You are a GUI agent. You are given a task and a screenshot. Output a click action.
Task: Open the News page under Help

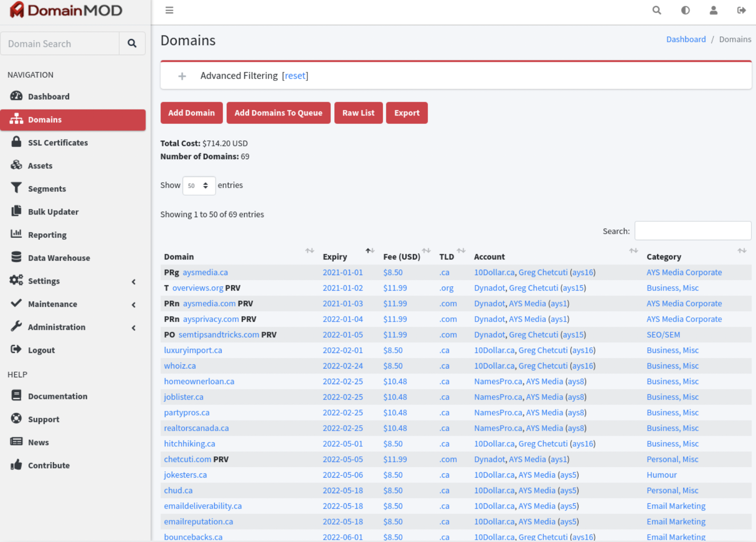pyautogui.click(x=38, y=442)
